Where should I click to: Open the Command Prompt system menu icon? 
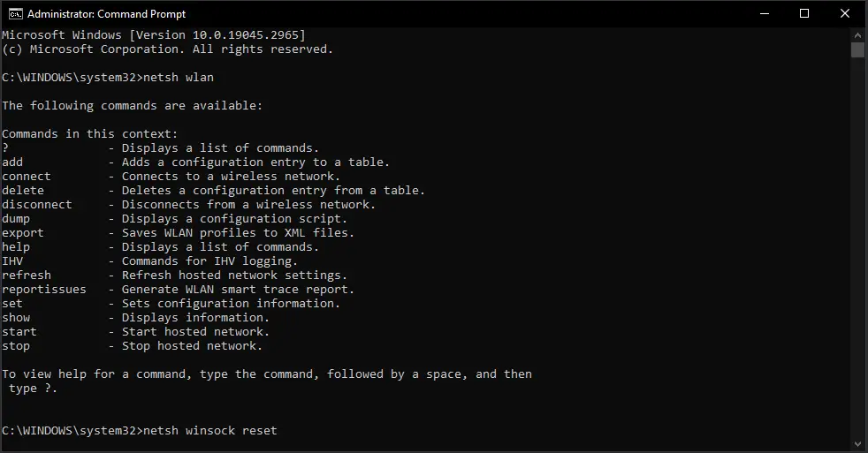[x=16, y=14]
